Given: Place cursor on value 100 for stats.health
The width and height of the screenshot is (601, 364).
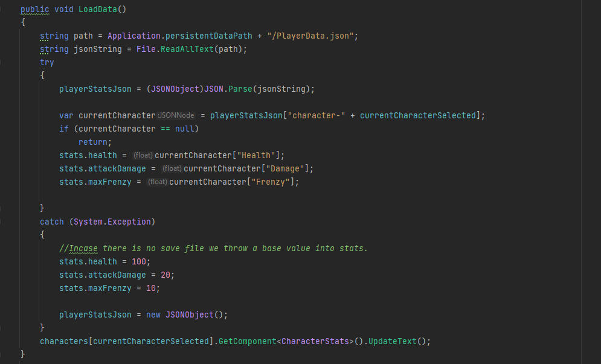Looking at the screenshot, I should tap(138, 261).
